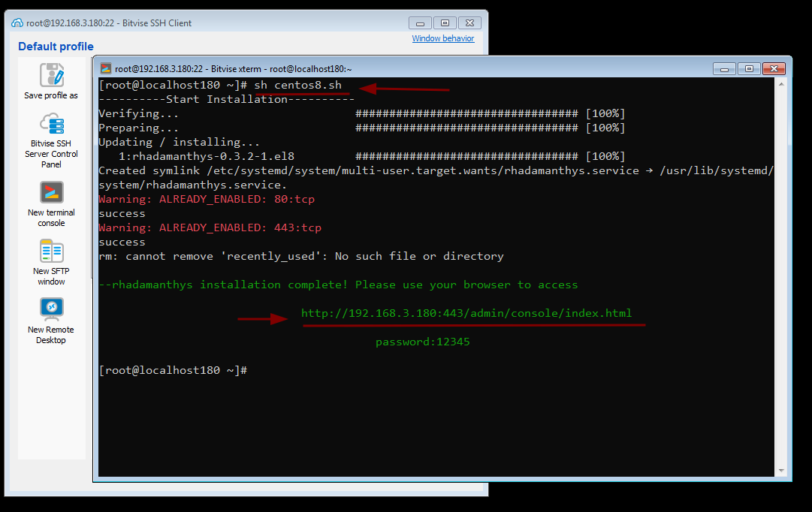Viewport: 812px width, 512px height.
Task: Minimize the Bitvise SSH Client window
Action: 420,23
